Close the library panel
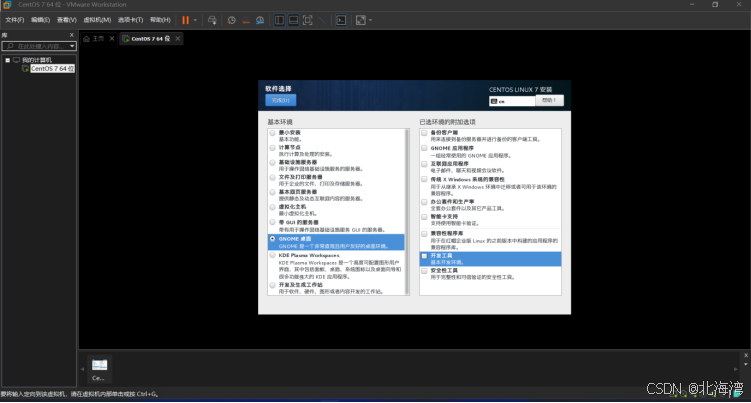 pyautogui.click(x=72, y=35)
